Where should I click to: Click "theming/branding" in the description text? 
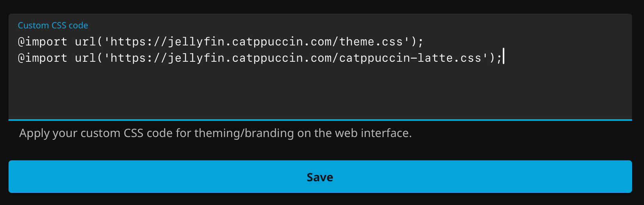[x=244, y=133]
